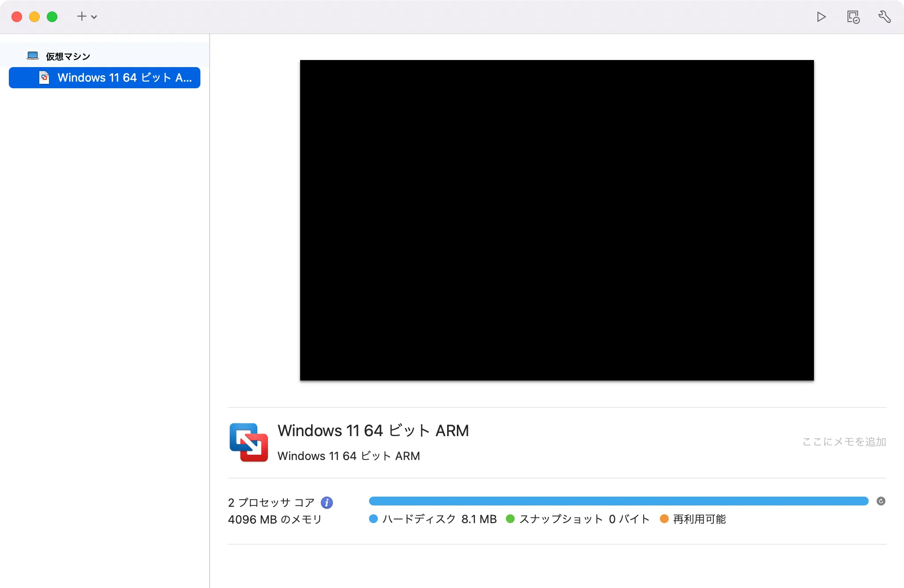Click the VMware Fusion logo icon

point(249,442)
